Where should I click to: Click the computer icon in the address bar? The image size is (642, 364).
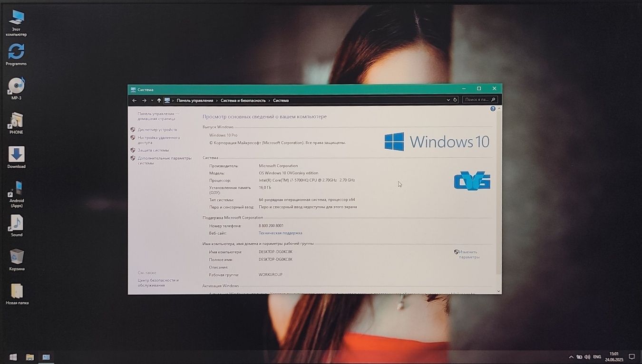point(167,100)
